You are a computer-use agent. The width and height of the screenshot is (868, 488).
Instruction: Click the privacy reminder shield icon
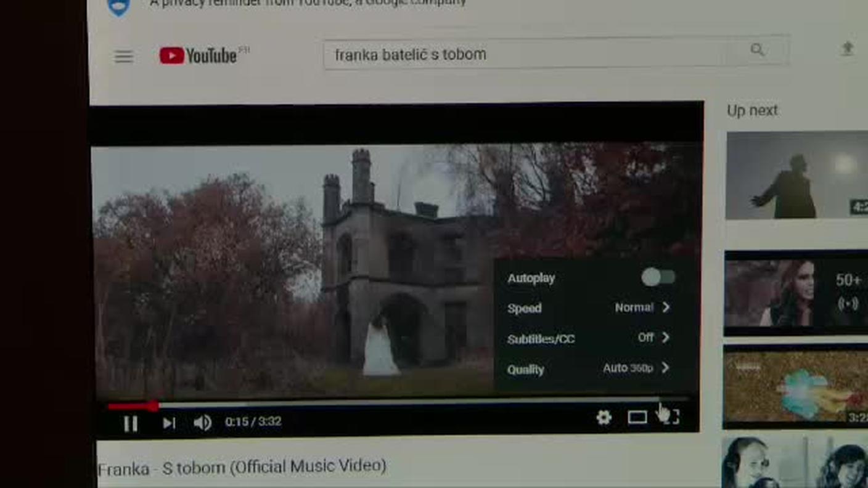point(119,7)
